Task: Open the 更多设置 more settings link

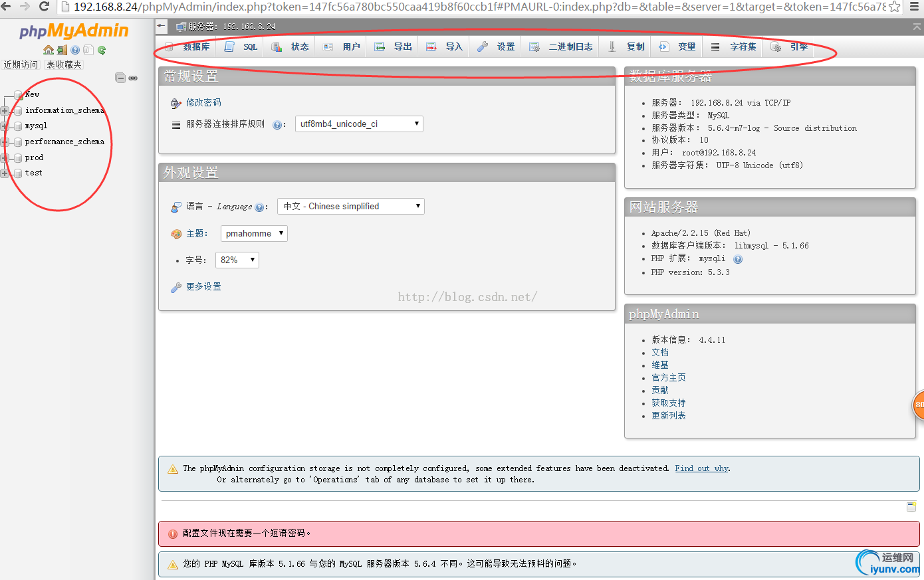Action: (x=203, y=287)
